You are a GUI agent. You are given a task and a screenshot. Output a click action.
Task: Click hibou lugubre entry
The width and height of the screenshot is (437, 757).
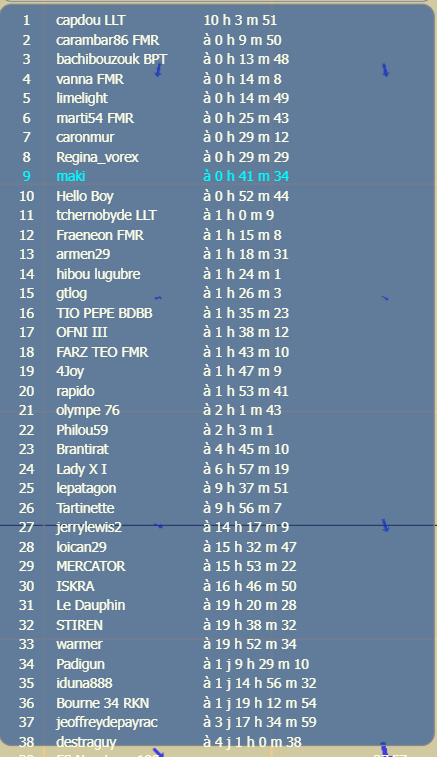[98, 274]
